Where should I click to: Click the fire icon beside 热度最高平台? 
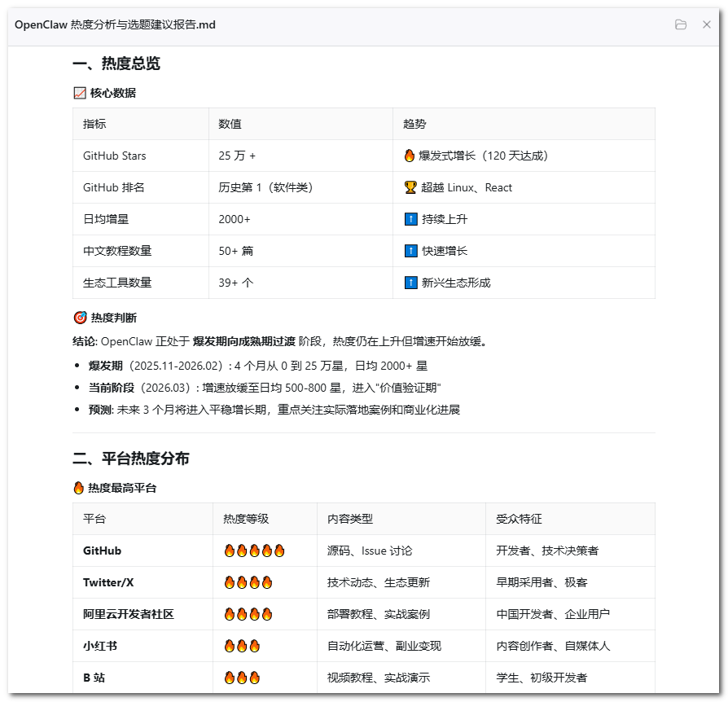coord(78,488)
